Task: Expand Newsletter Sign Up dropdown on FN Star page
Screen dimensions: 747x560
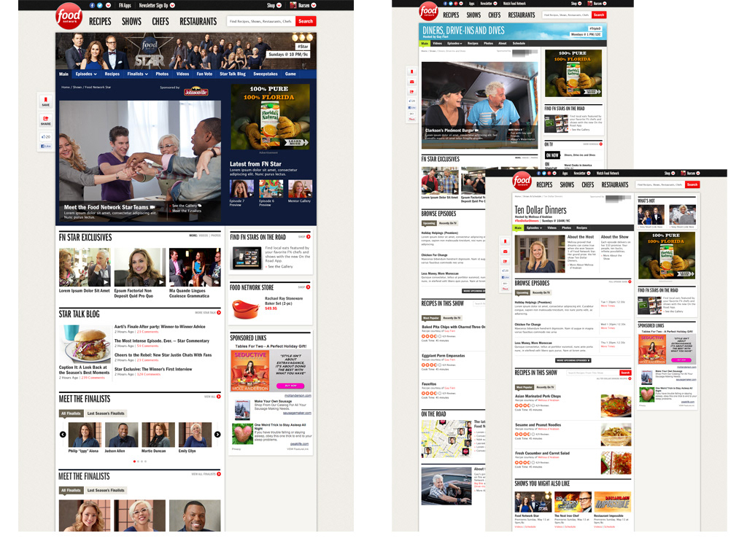Action: click(172, 5)
